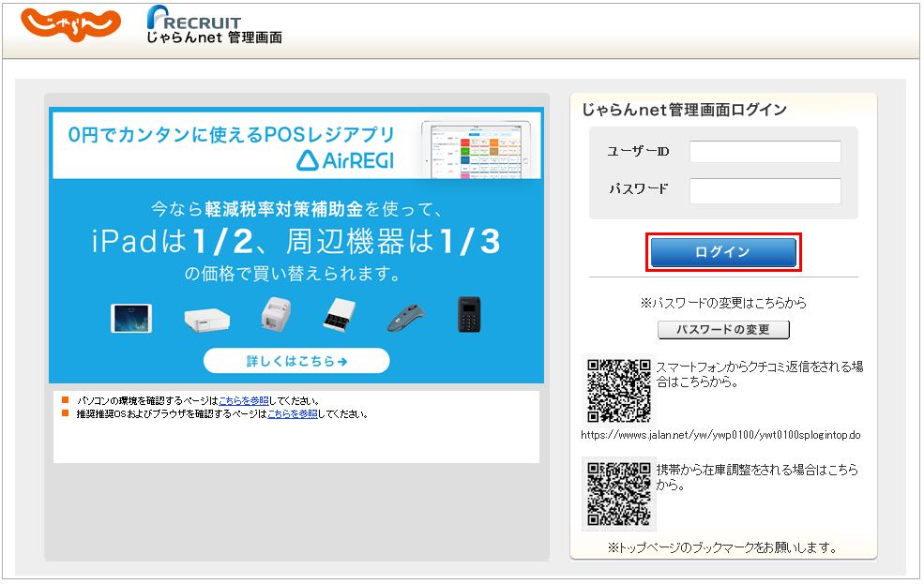
Task: Click the iPad product icon in banner
Action: click(131, 317)
